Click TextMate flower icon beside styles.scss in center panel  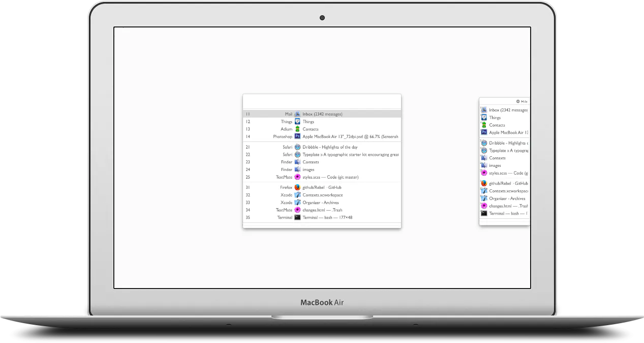tap(297, 177)
